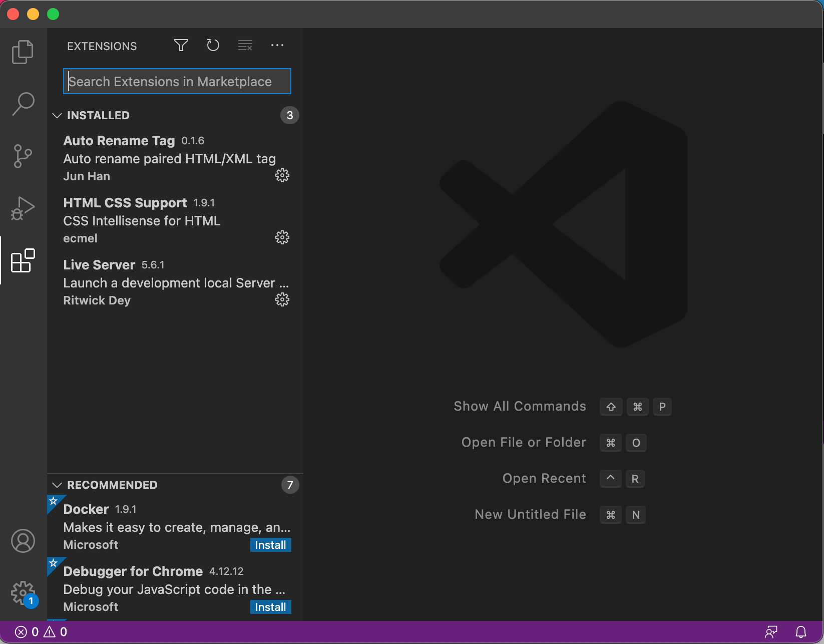Open the Manage gear with update badge
The width and height of the screenshot is (824, 644).
coord(23,593)
